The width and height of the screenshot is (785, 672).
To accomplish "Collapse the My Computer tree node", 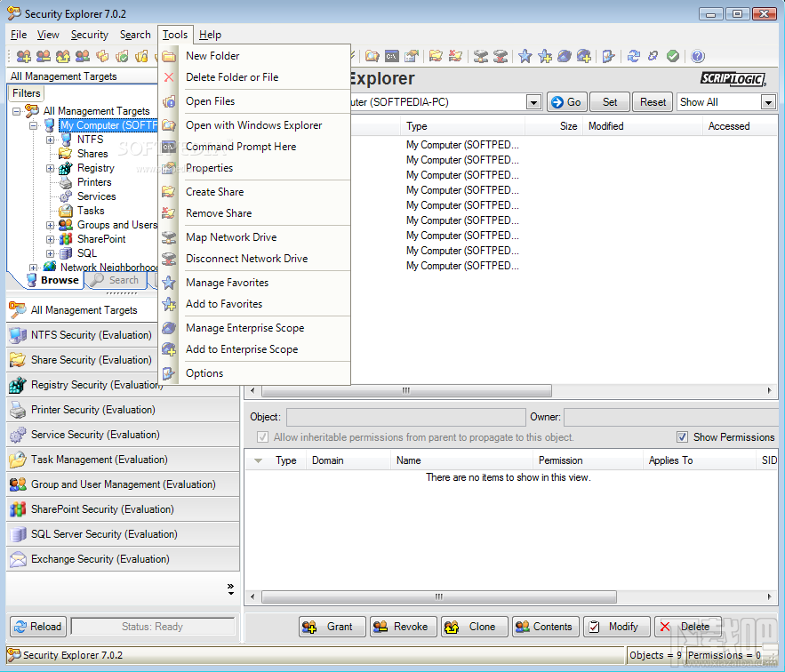I will pos(33,125).
